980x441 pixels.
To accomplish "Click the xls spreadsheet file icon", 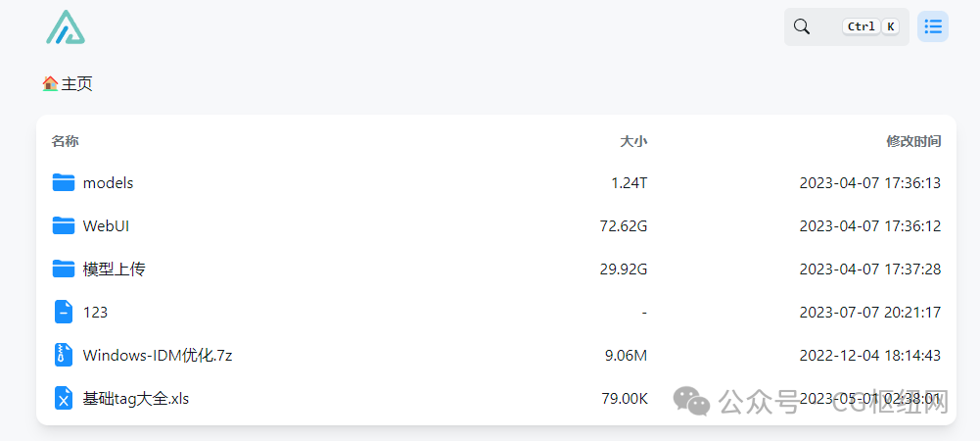I will click(x=64, y=398).
